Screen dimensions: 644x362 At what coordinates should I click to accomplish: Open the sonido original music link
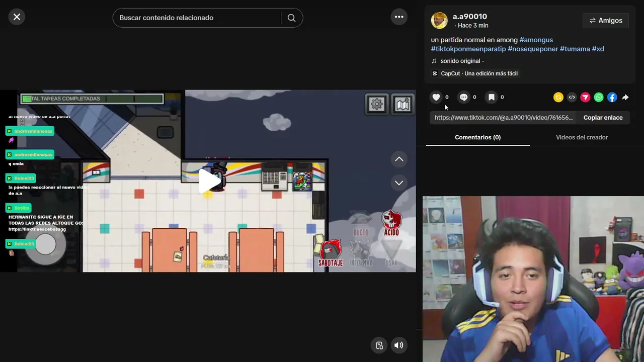tap(457, 61)
